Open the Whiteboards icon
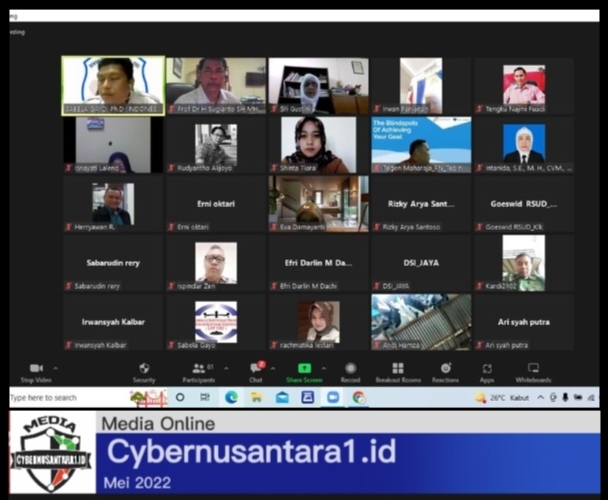608x500 pixels. click(533, 367)
